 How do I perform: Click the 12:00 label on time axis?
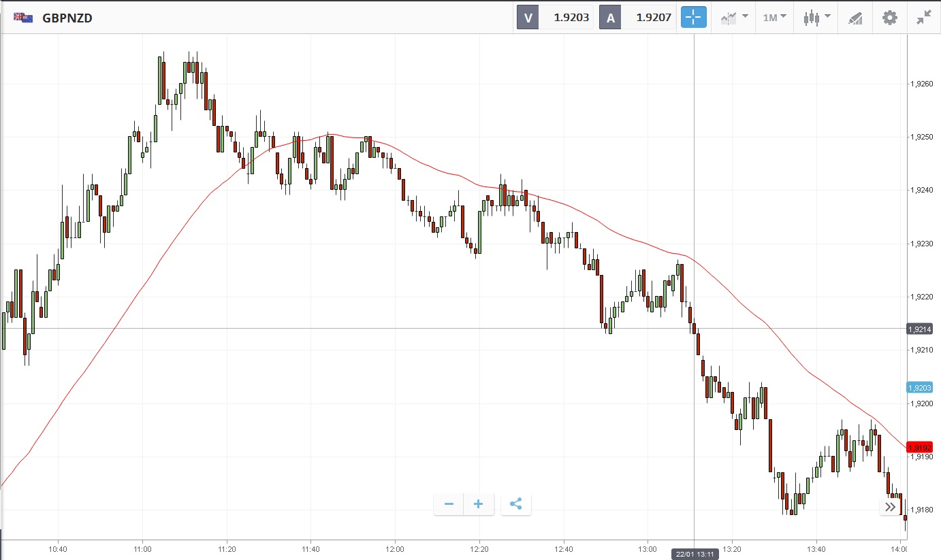click(395, 548)
